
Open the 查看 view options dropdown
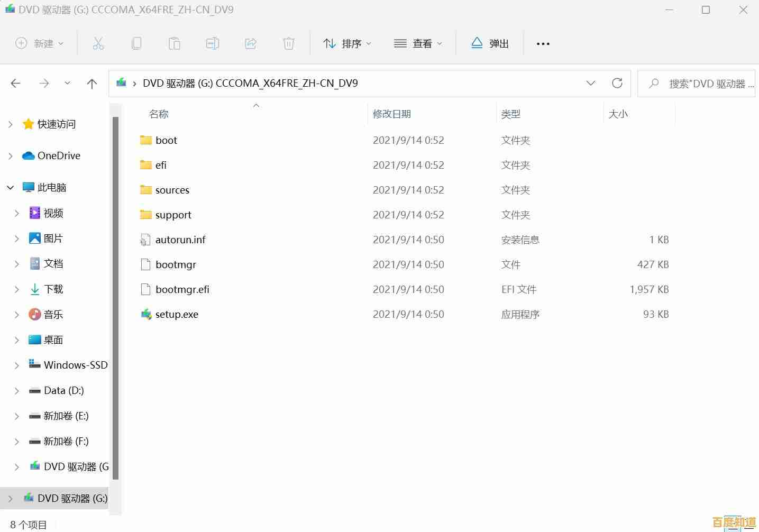click(418, 43)
